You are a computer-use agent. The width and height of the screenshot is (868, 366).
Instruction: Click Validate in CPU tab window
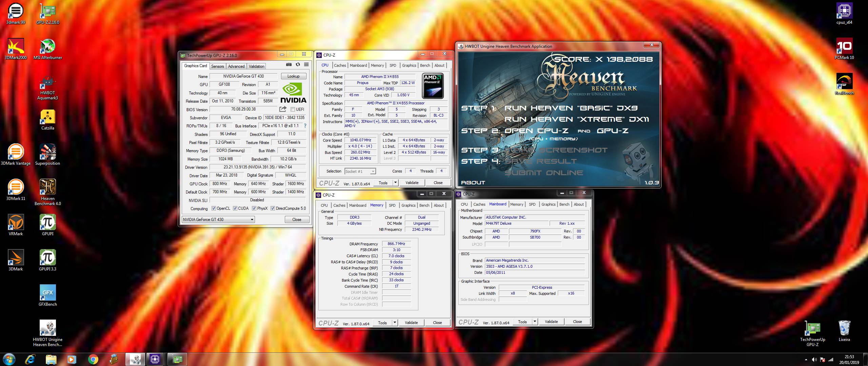(412, 183)
